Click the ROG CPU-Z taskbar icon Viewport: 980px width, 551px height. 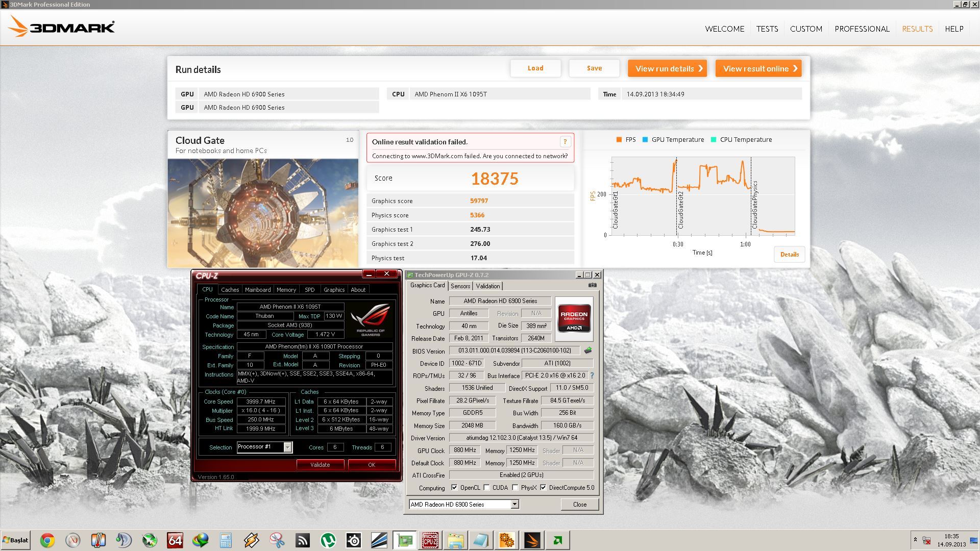(x=430, y=540)
